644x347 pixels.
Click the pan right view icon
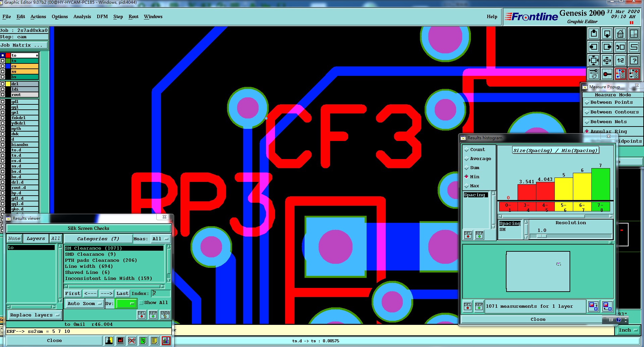pos(607,47)
